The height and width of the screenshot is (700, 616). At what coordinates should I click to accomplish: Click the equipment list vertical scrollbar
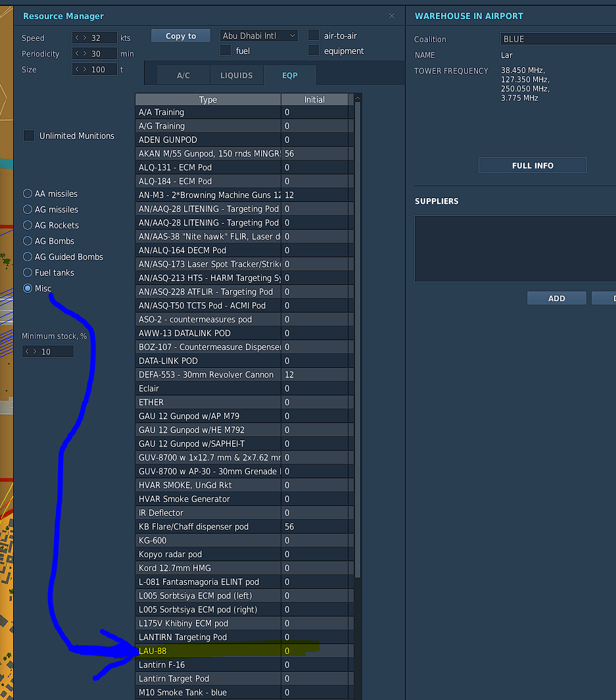coord(357,339)
